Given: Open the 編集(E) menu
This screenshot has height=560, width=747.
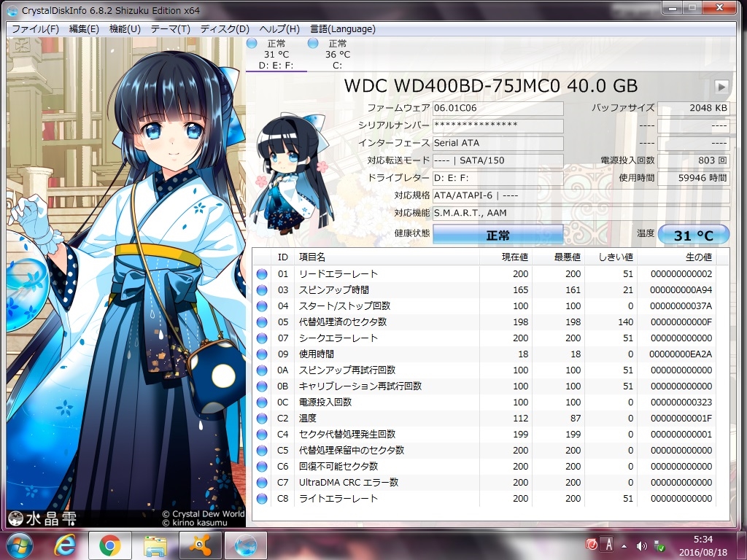Looking at the screenshot, I should click(x=84, y=29).
